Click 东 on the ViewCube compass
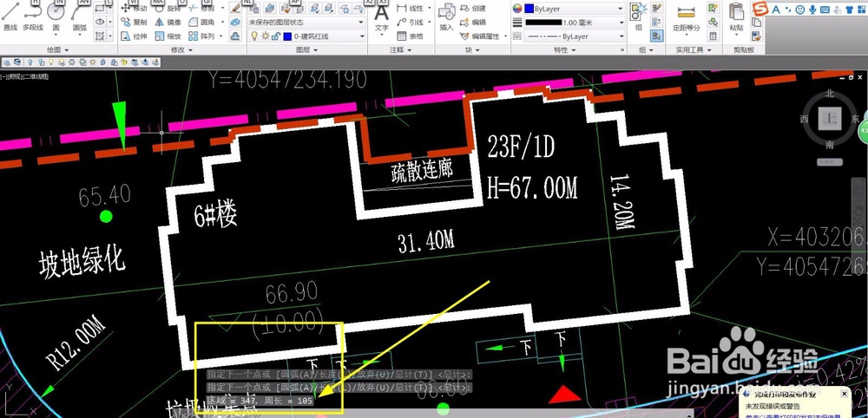Screen dimensions: 868x418 [855, 118]
